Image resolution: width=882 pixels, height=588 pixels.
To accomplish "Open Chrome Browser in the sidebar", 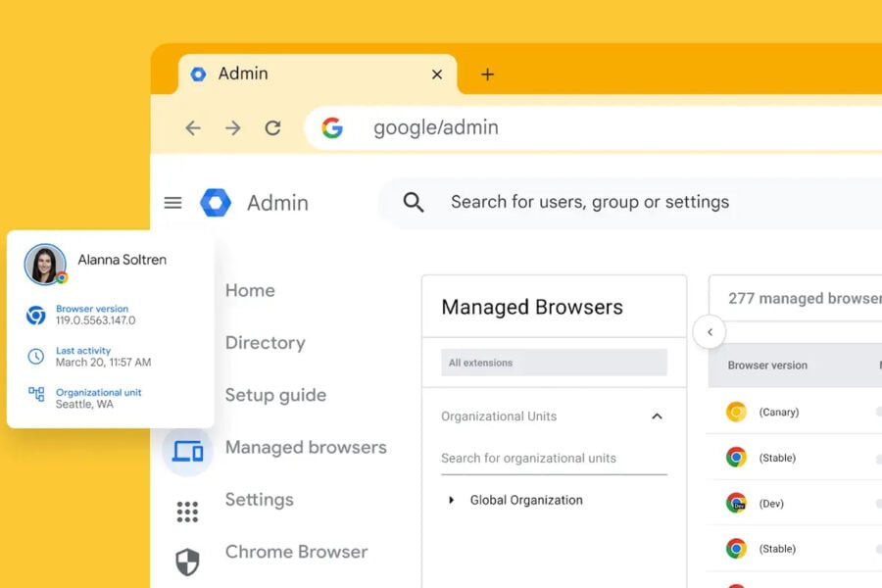I will pos(296,552).
